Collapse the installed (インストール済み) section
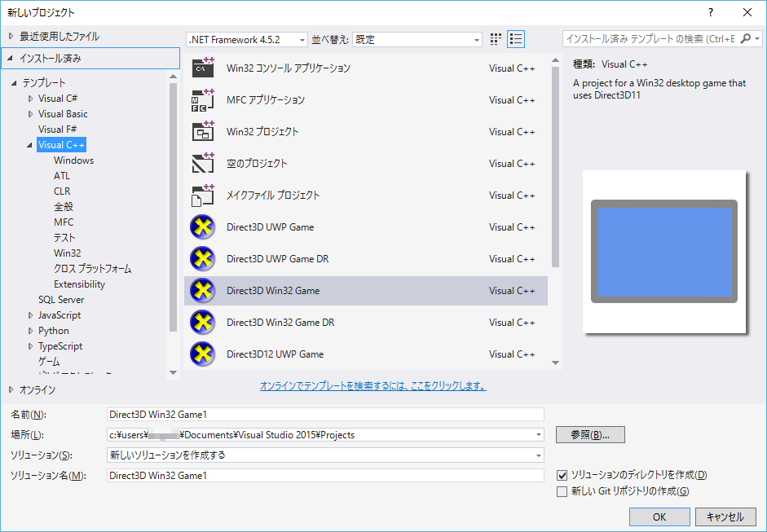This screenshot has width=767, height=532. (11, 58)
